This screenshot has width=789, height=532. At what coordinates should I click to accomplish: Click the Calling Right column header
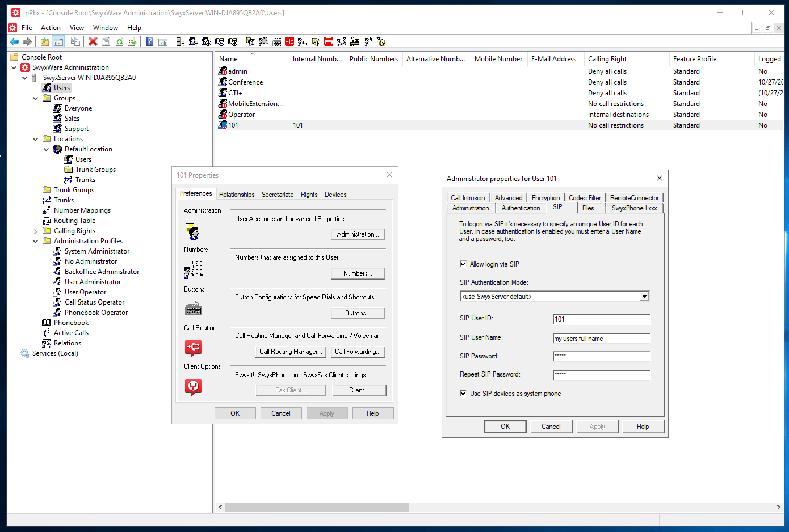[627, 59]
